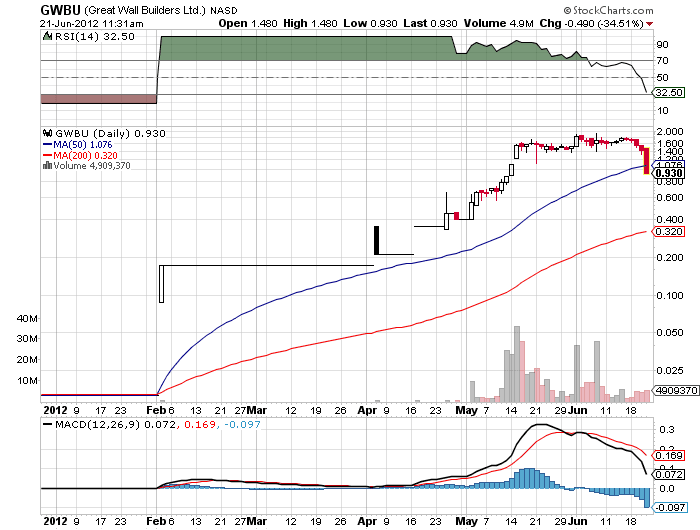Click the 21-Jun-2012 11:31am timestamp

click(92, 24)
